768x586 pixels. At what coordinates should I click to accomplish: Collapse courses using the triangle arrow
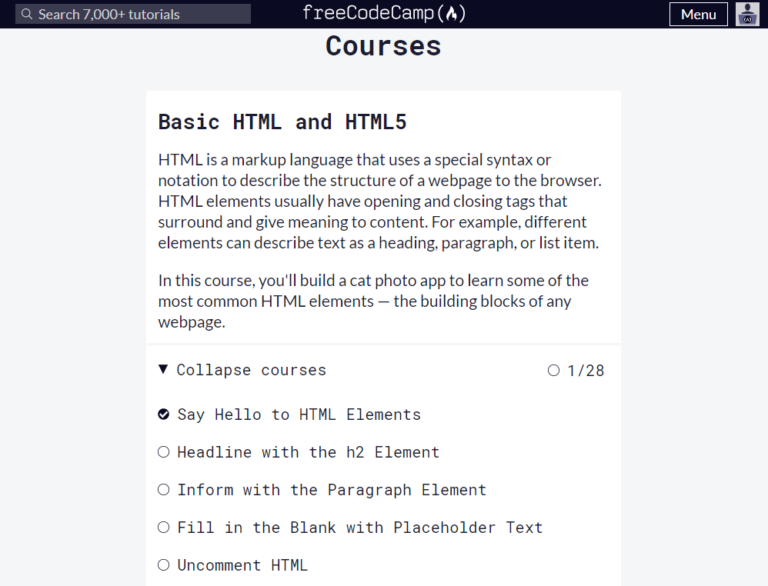point(163,369)
